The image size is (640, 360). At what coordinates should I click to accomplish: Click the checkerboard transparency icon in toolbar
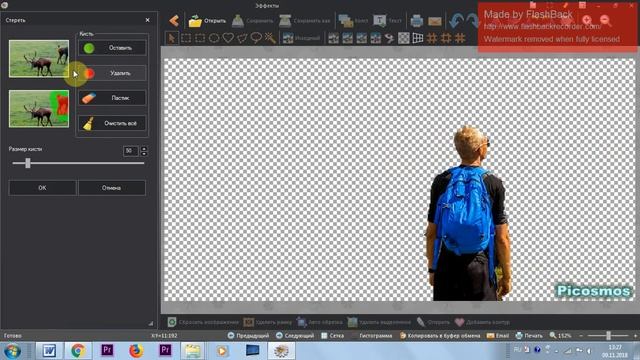point(404,38)
